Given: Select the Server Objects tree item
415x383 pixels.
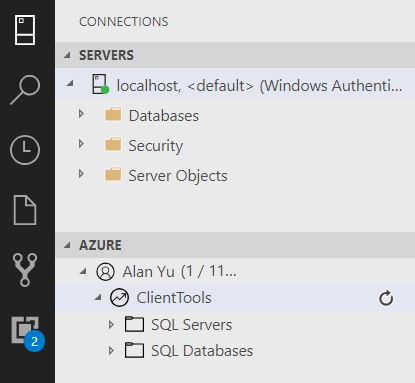Looking at the screenshot, I should tap(235, 175).
